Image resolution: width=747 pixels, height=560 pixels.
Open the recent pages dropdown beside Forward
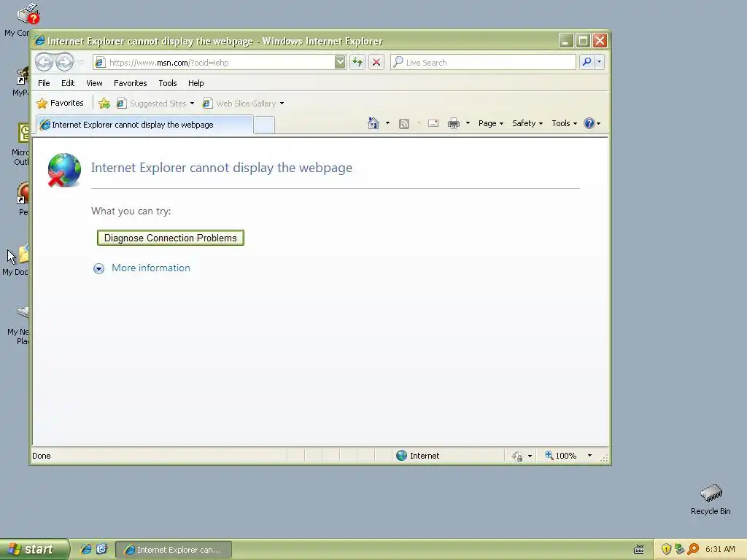(x=80, y=63)
